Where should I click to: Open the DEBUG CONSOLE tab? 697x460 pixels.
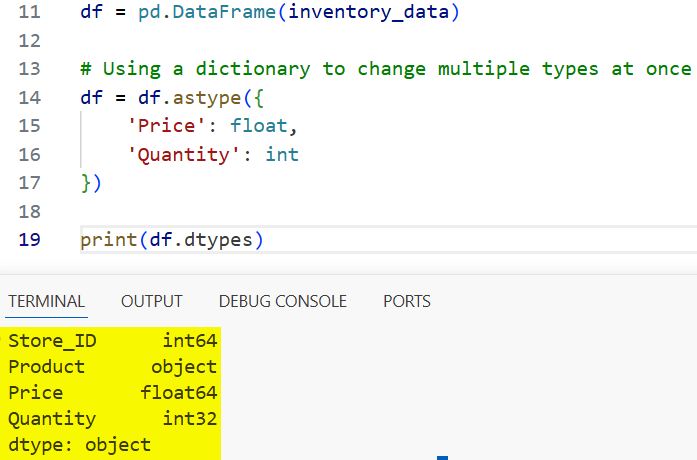click(x=283, y=301)
